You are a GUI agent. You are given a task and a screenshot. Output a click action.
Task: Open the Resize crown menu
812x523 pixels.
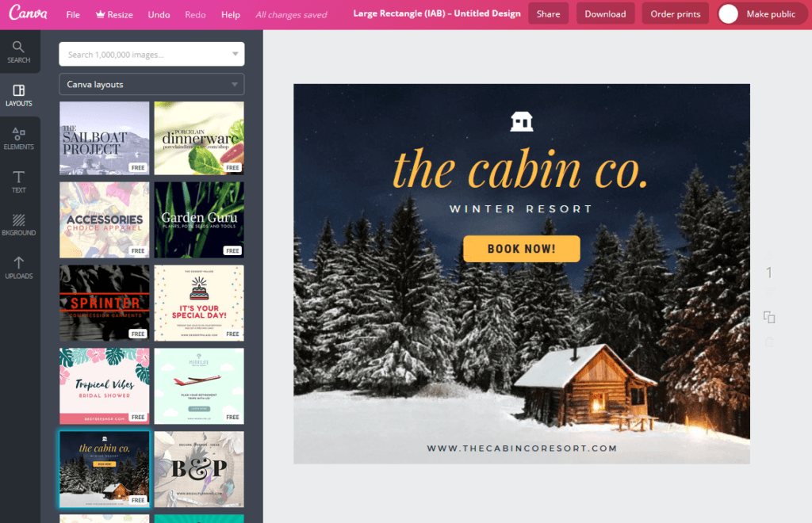point(114,14)
